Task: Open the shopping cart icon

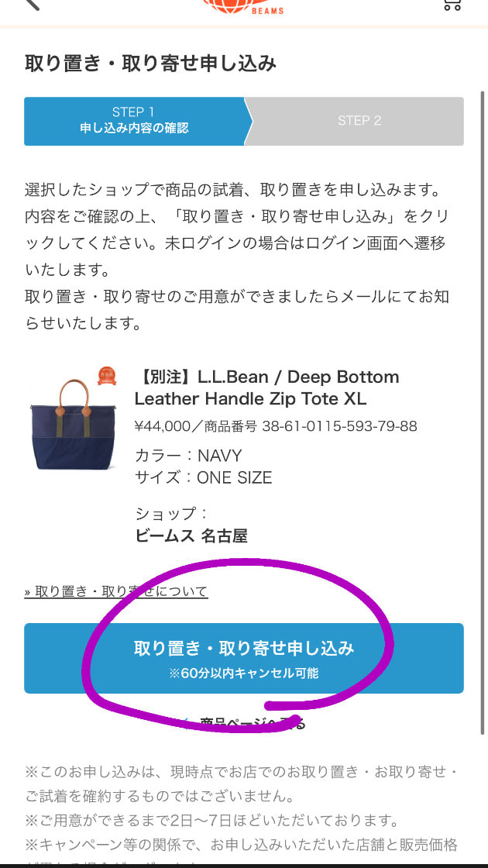Action: [452, 5]
